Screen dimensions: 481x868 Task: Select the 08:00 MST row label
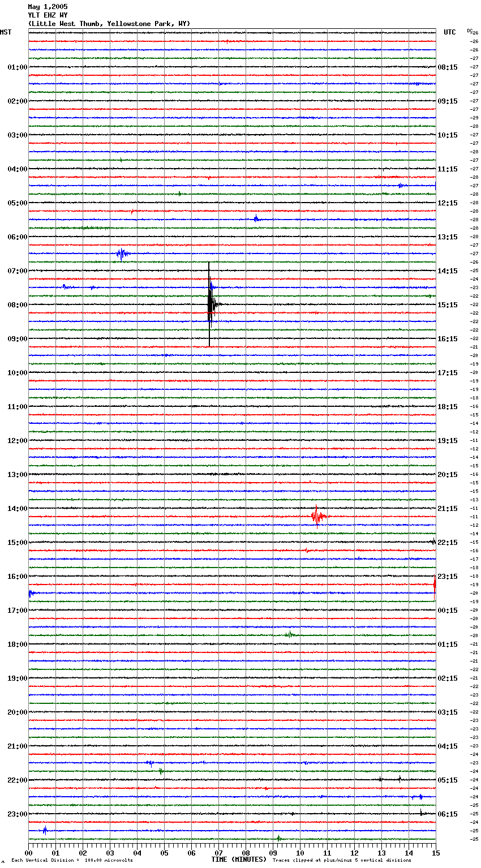pos(17,305)
